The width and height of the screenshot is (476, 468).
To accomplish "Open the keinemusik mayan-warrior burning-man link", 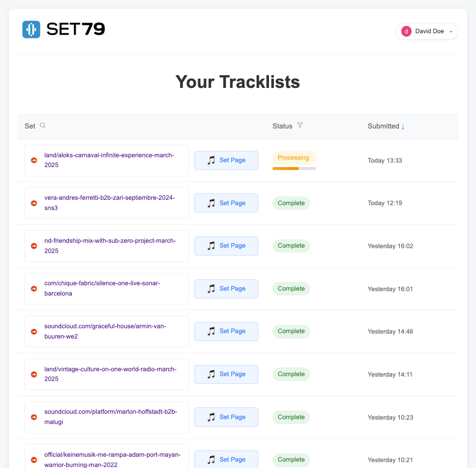I will click(112, 459).
